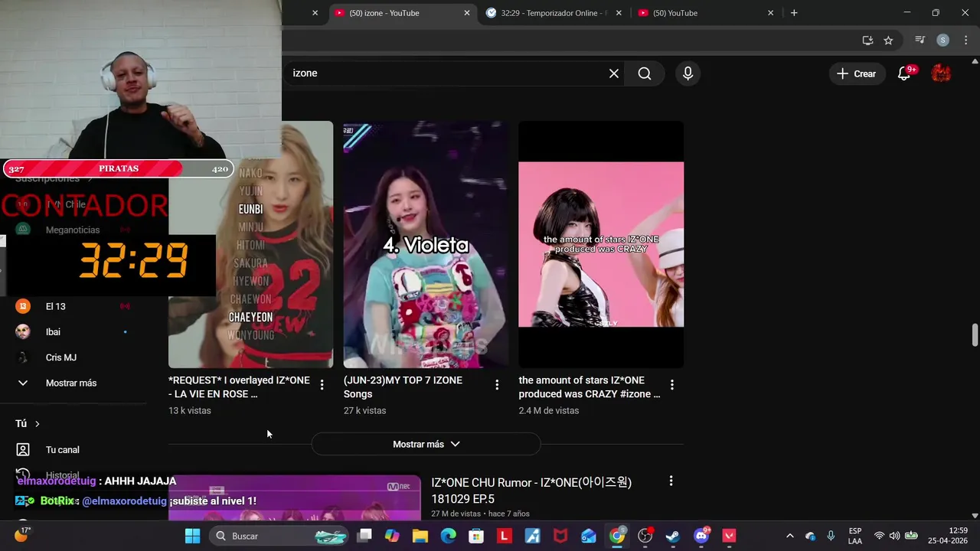
Task: Open options for IZ*ONE CHU Rumor video
Action: [x=671, y=481]
